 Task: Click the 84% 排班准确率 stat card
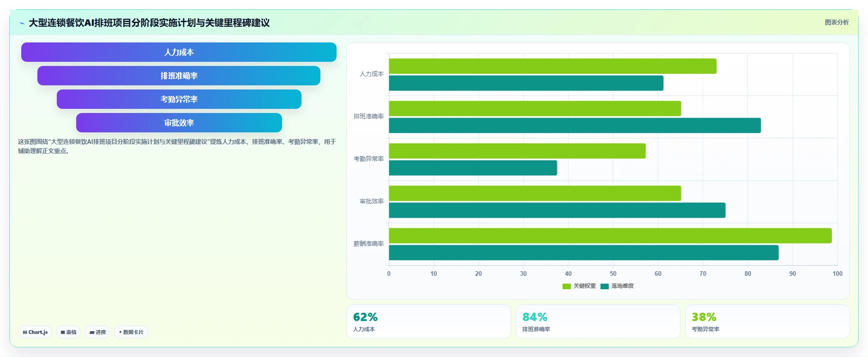pos(598,321)
